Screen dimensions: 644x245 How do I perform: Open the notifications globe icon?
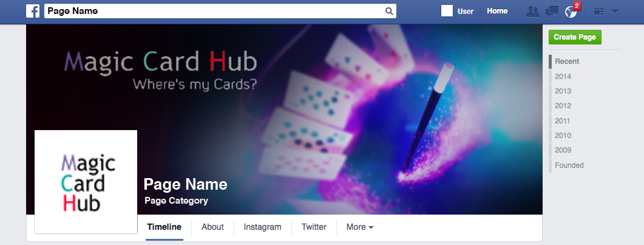(x=571, y=12)
